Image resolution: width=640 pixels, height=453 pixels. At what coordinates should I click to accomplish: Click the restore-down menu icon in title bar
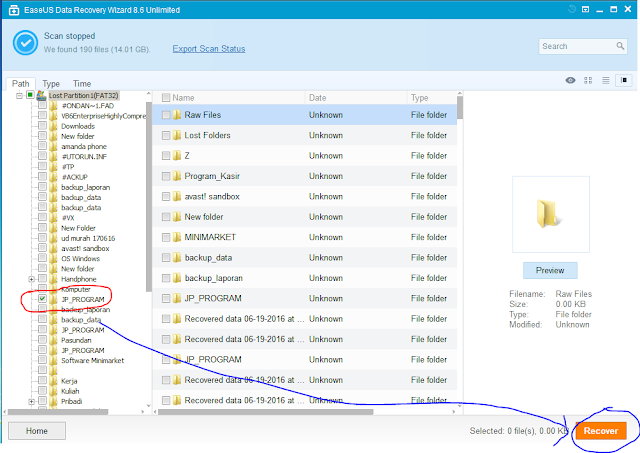(585, 9)
